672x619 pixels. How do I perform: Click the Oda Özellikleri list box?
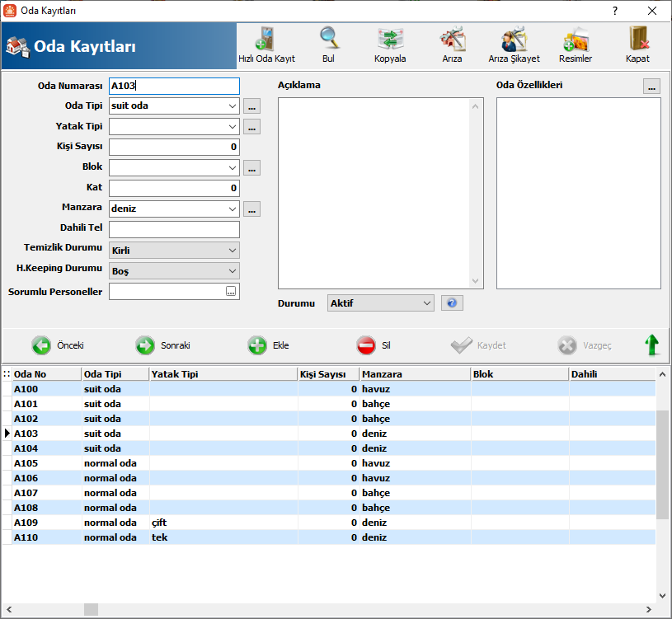pyautogui.click(x=579, y=193)
